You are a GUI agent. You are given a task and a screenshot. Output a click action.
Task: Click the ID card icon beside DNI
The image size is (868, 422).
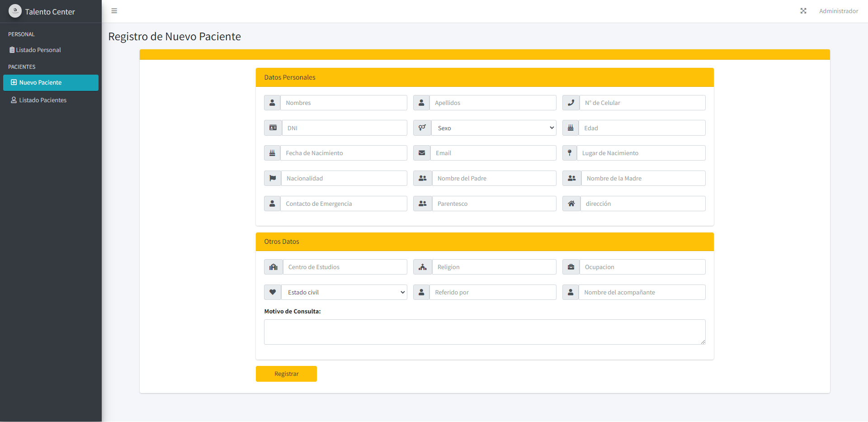(273, 128)
